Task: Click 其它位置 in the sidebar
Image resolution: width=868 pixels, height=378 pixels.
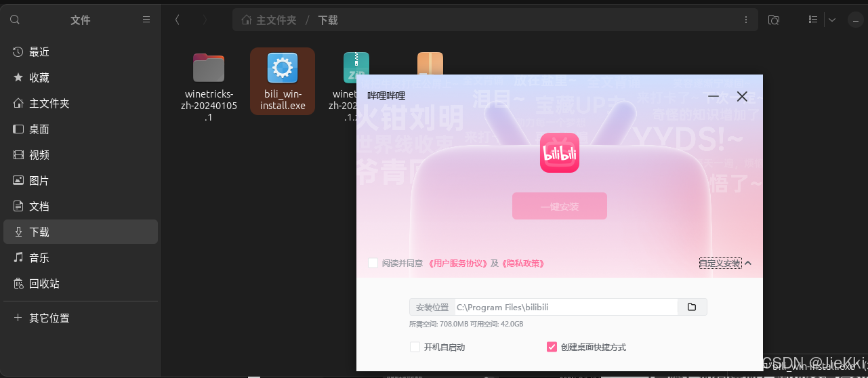Action: (81, 318)
